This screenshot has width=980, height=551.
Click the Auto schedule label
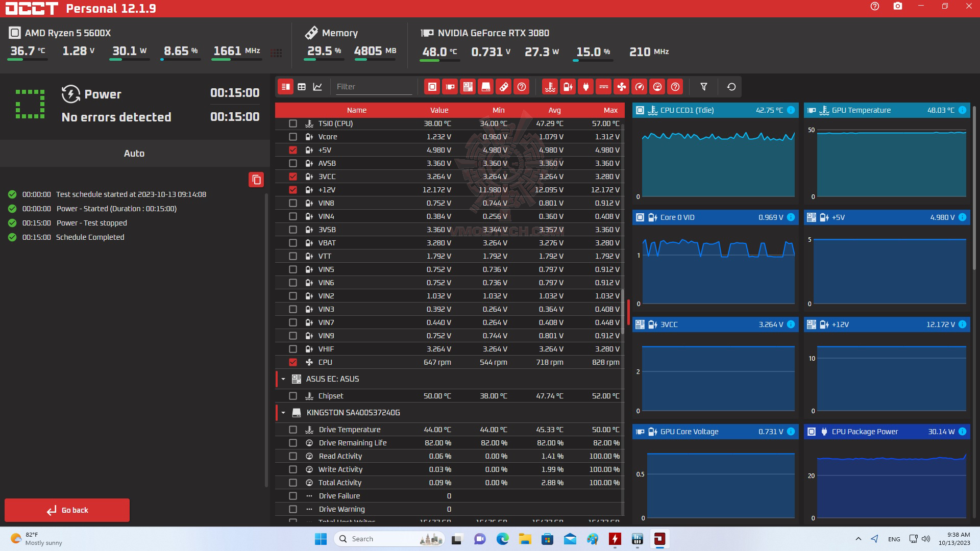tap(134, 154)
